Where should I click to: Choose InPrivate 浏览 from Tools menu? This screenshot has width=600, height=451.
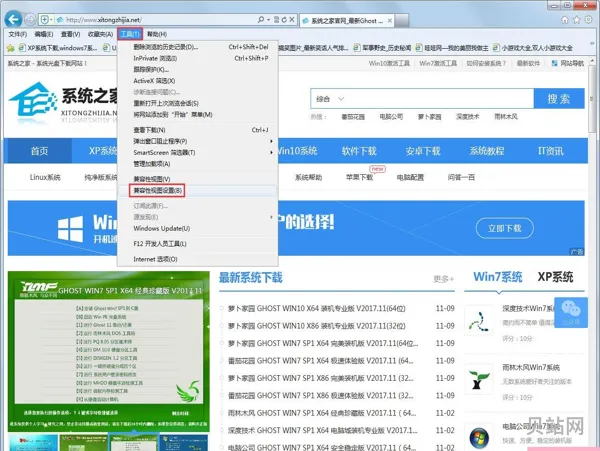click(x=197, y=58)
